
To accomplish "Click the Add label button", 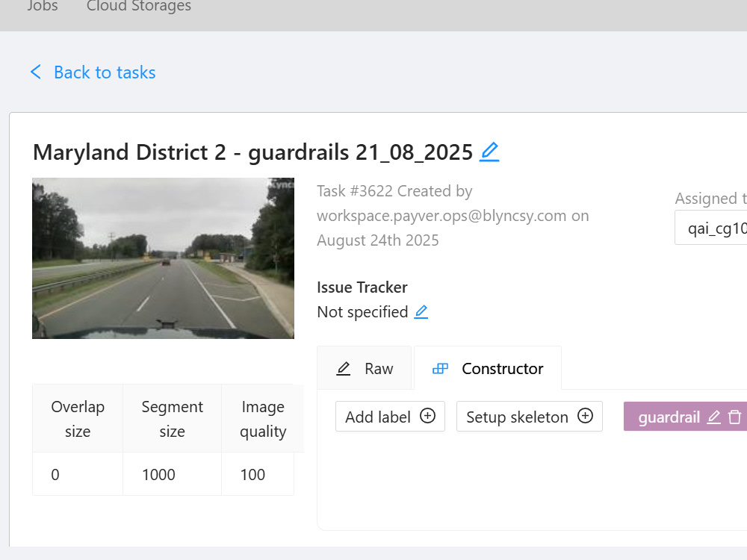I will tap(390, 416).
